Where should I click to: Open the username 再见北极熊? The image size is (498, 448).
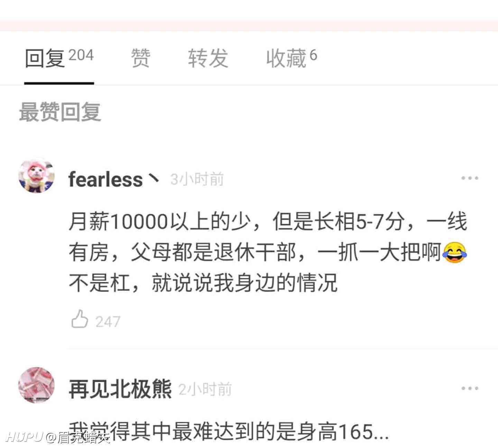click(x=120, y=389)
